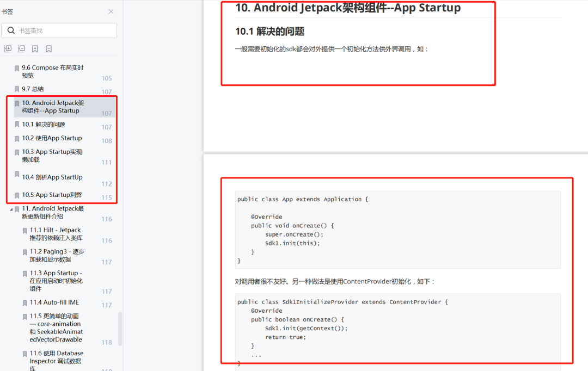This screenshot has width=588, height=371.
Task: Click heading 10. Android Jetpack架构组件--App Startup in document
Action: point(347,8)
